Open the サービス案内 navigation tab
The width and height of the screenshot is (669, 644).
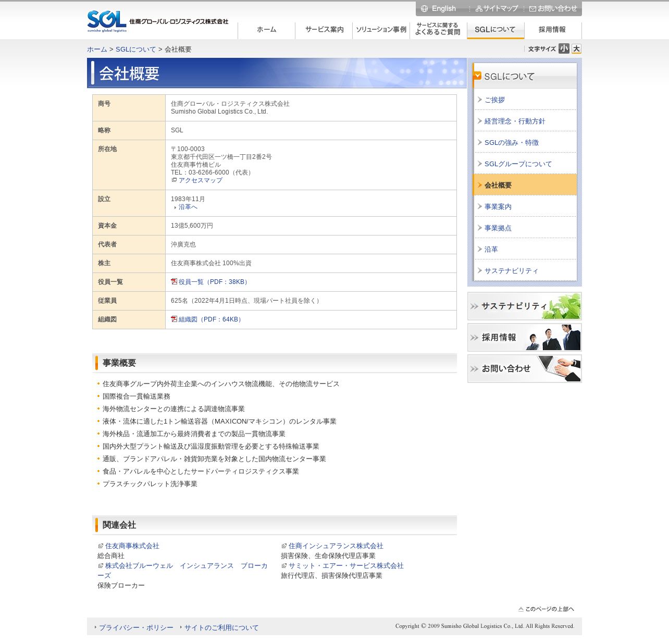coord(324,30)
